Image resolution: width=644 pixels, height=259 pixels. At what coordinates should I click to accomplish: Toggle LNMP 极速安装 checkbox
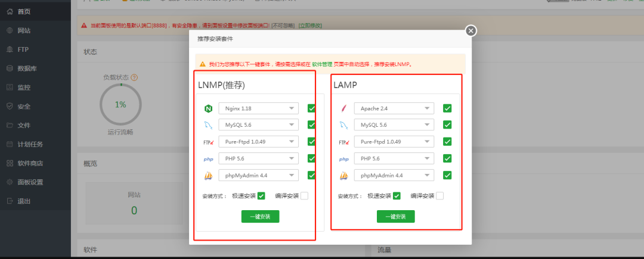[x=261, y=196]
